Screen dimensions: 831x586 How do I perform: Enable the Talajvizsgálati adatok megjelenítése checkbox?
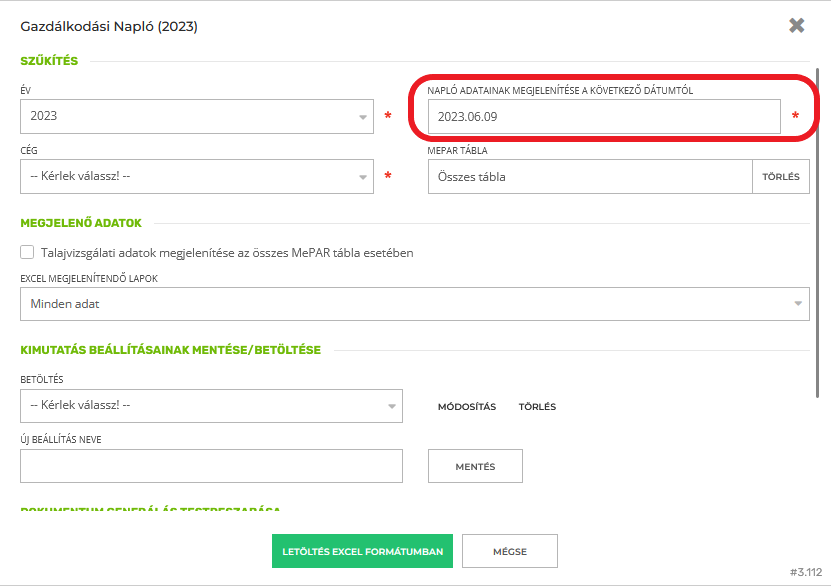tap(28, 253)
